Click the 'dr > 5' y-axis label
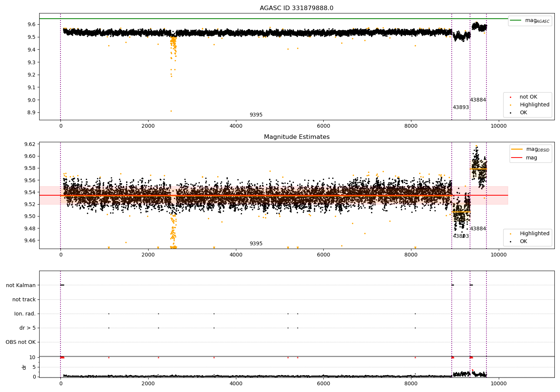The height and width of the screenshot is (392, 560). 28,328
